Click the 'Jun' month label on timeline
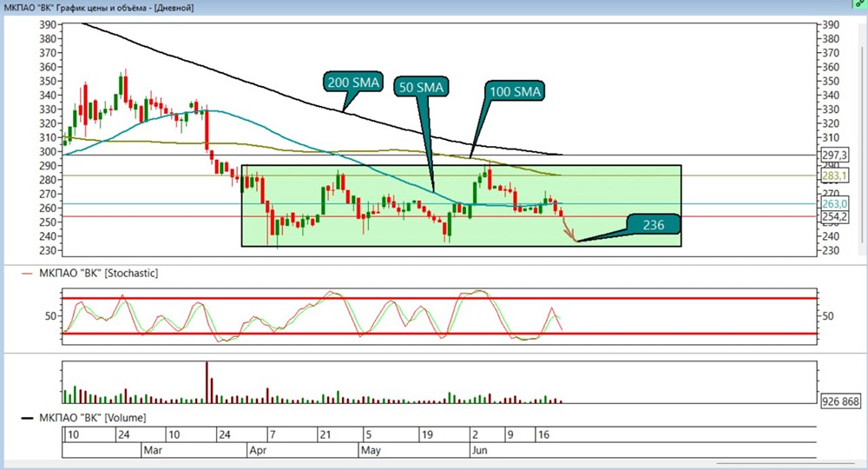The image size is (868, 470). click(x=479, y=450)
